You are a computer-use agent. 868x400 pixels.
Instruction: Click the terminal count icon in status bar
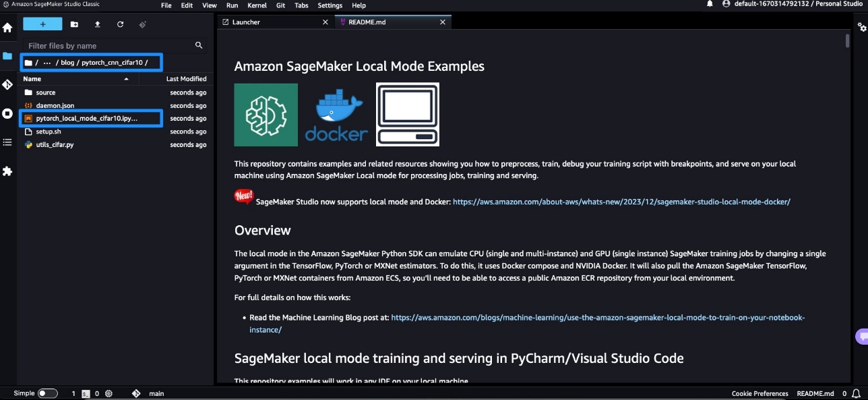[x=86, y=393]
